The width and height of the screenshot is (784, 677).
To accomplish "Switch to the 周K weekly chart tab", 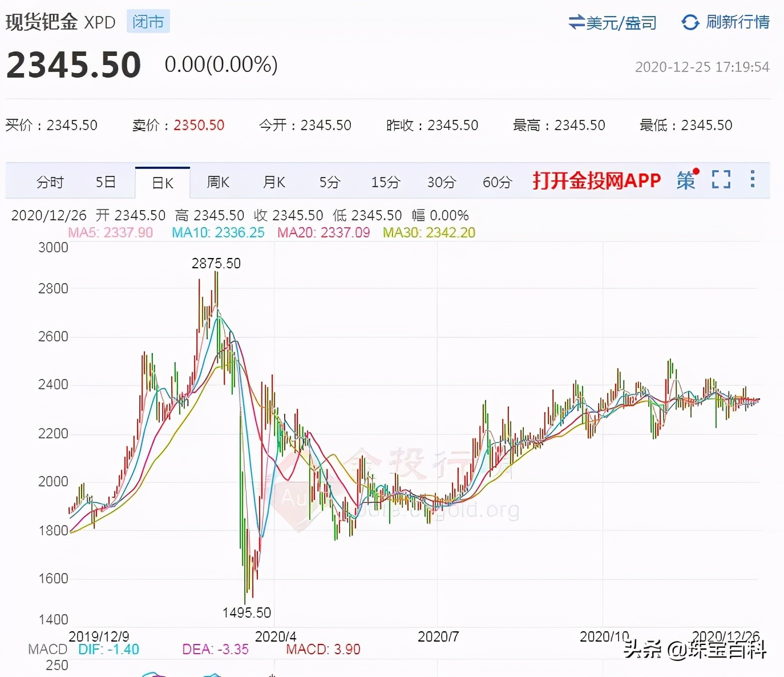I will (x=218, y=182).
